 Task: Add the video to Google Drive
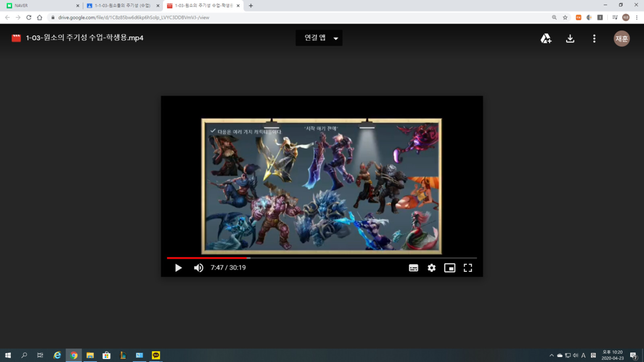[546, 38]
